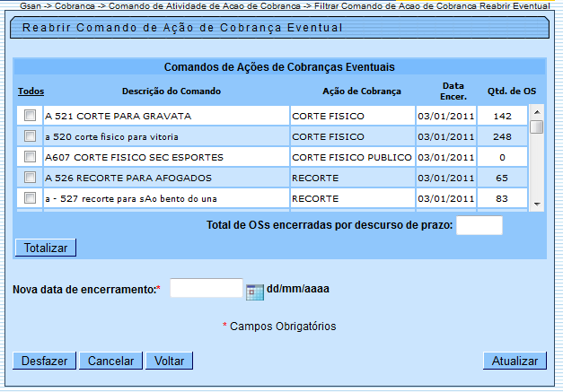The height and width of the screenshot is (392, 563).
Task: Click the Atualizar button
Action: point(515,361)
